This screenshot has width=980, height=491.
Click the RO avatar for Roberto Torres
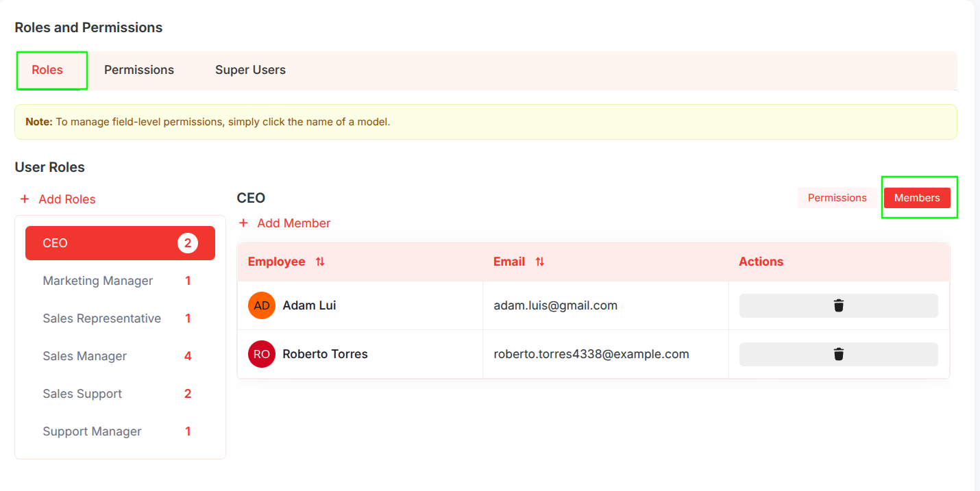coord(262,354)
